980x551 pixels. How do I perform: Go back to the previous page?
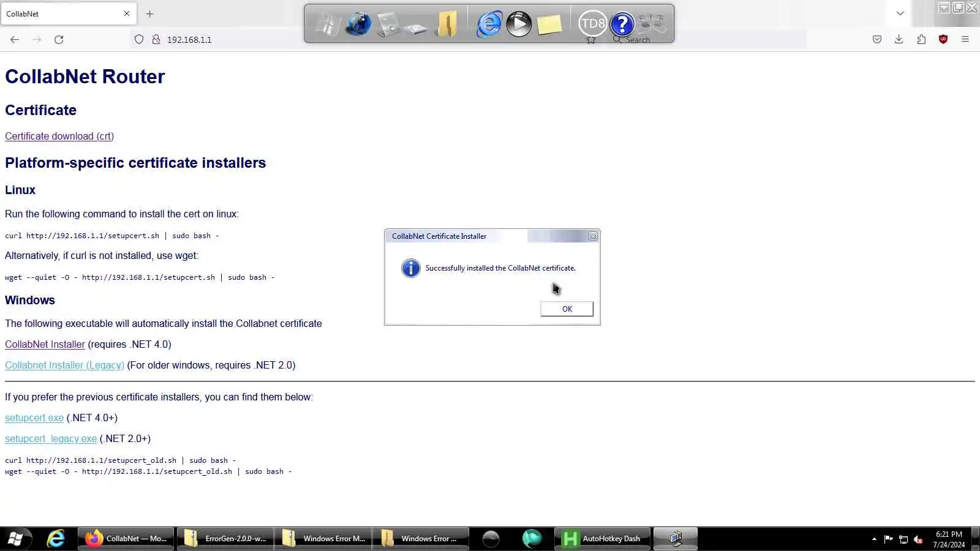pyautogui.click(x=15, y=39)
